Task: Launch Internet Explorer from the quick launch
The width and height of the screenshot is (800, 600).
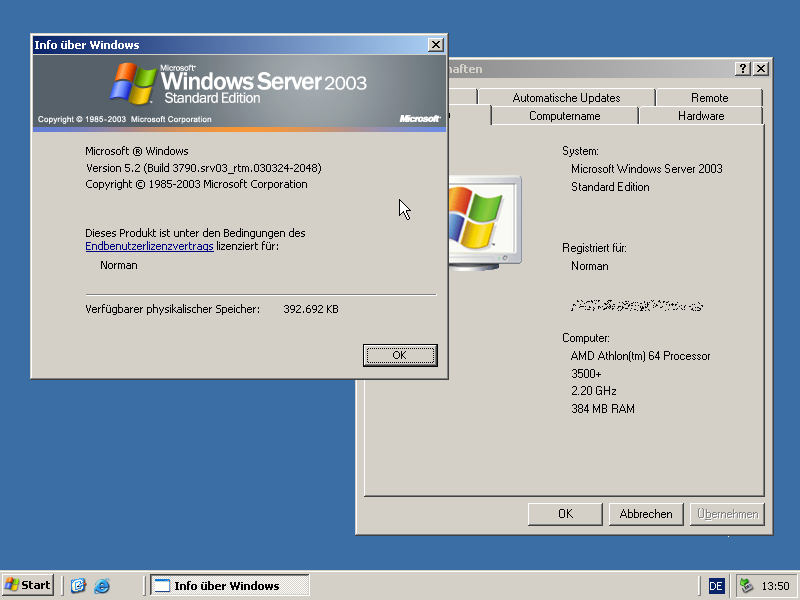Action: pyautogui.click(x=102, y=586)
